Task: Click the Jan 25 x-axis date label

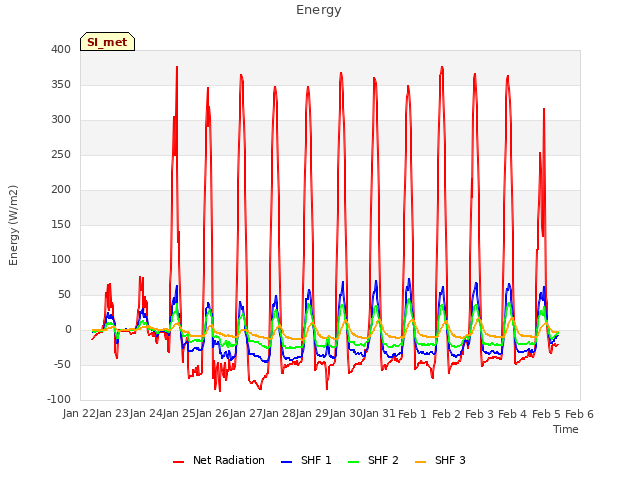Action: 179,414
